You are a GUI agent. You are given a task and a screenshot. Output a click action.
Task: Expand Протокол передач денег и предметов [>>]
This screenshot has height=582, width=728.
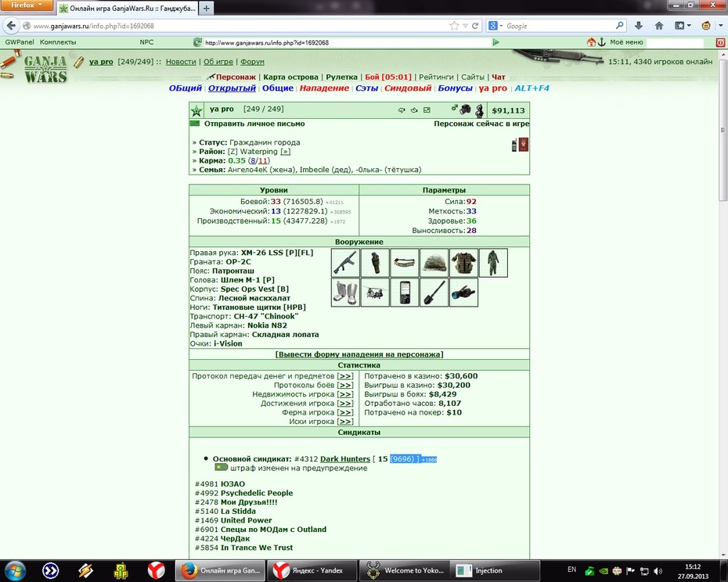[345, 376]
